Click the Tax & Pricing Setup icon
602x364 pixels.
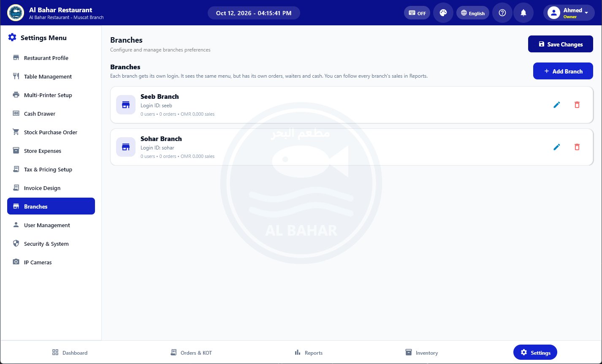point(16,169)
